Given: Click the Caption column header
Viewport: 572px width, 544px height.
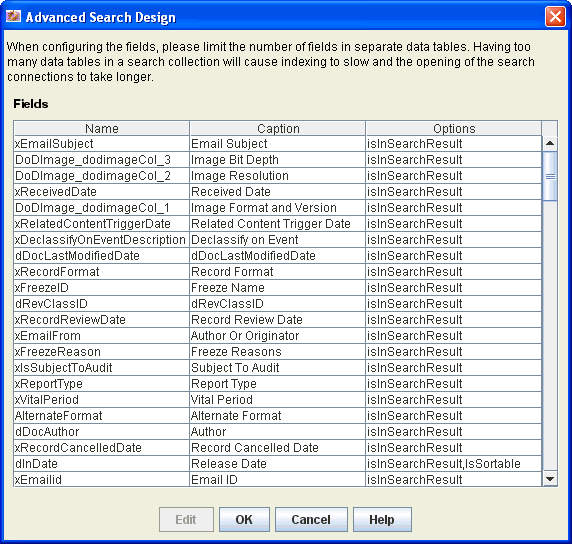Looking at the screenshot, I should (x=278, y=128).
